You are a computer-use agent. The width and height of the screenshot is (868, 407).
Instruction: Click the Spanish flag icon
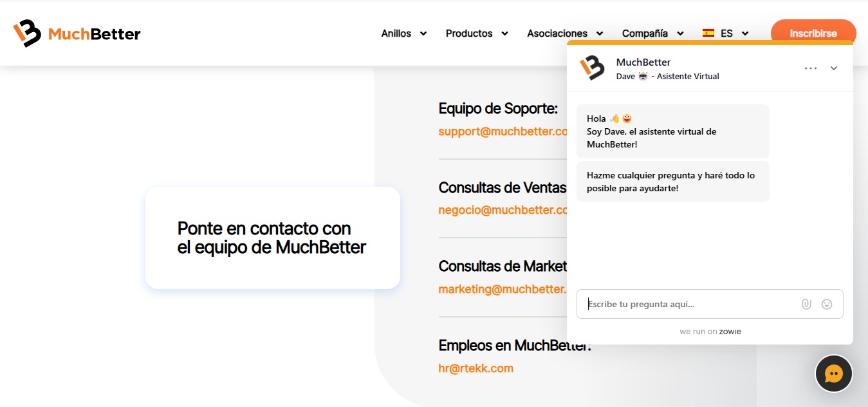point(708,33)
